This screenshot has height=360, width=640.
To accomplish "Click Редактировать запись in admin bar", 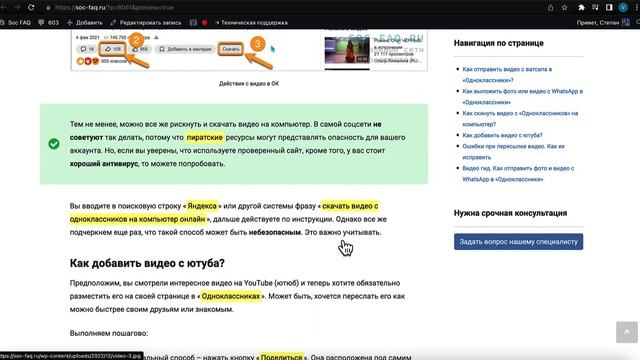I will (146, 22).
